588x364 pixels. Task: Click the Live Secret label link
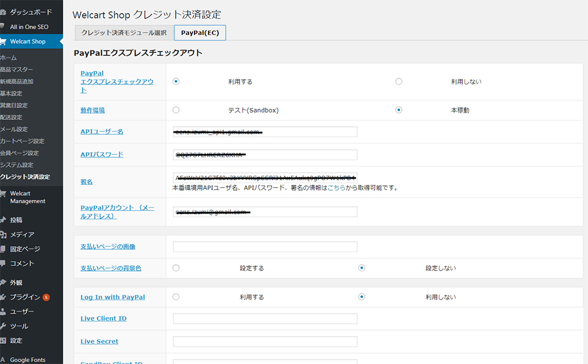pyautogui.click(x=99, y=342)
